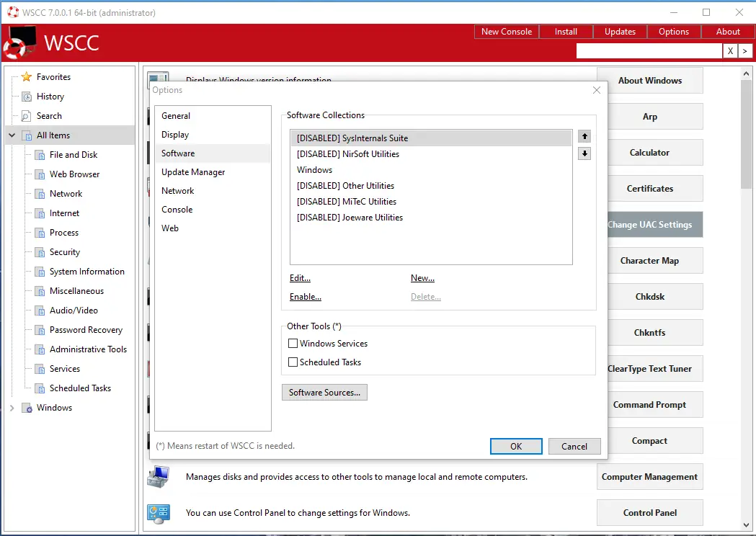
Task: Click the Services category icon
Action: click(40, 370)
